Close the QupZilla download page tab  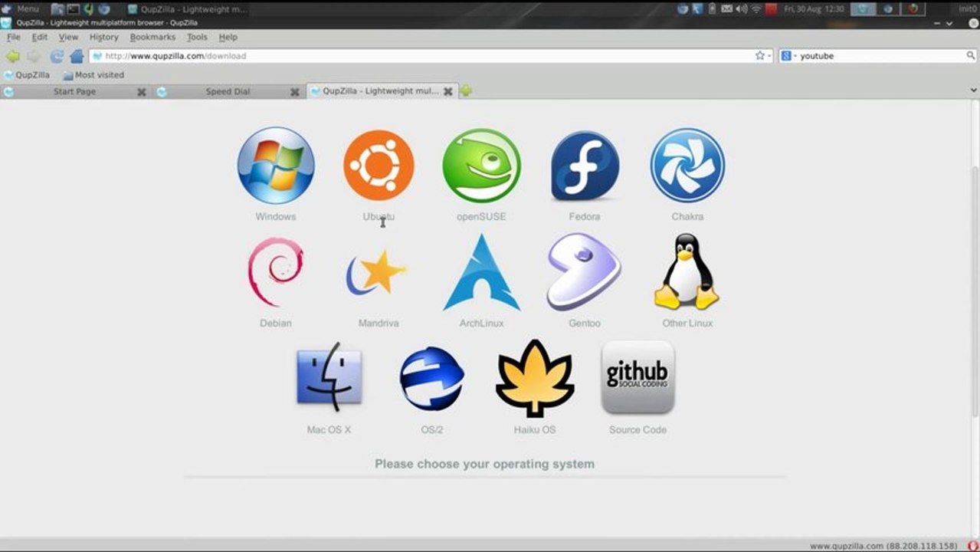click(x=447, y=91)
